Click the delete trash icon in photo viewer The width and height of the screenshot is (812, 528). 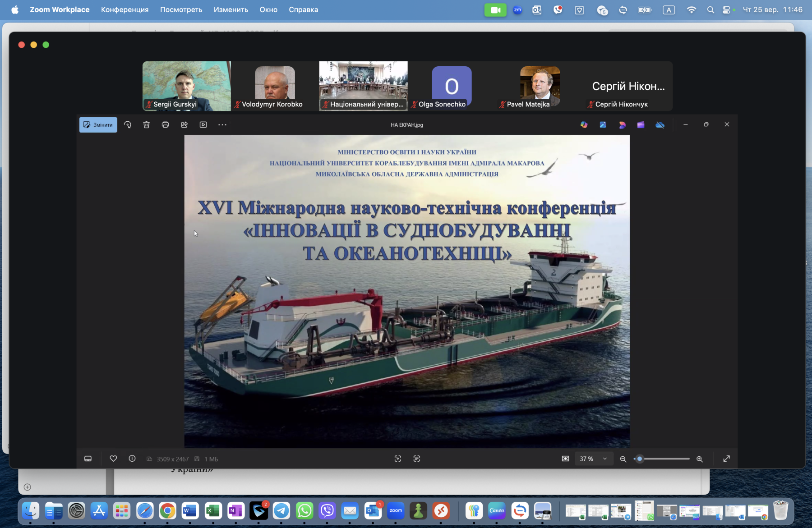click(x=147, y=125)
